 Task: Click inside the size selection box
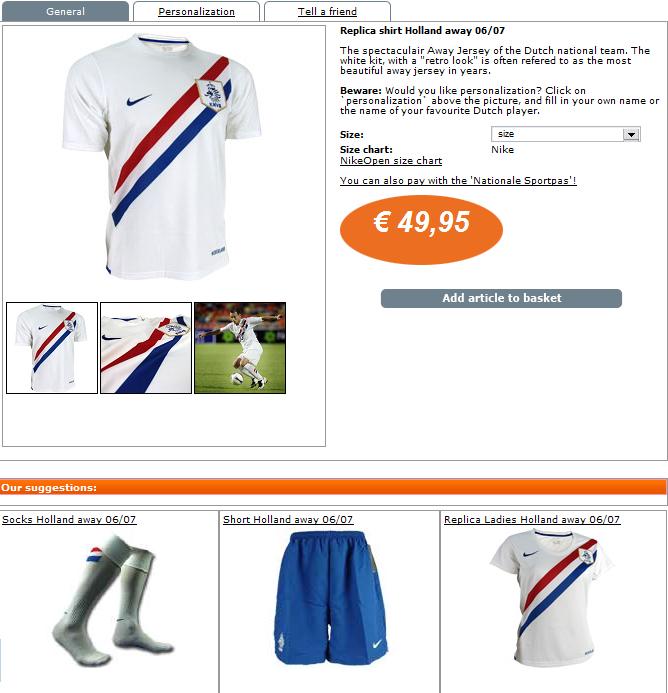click(565, 134)
